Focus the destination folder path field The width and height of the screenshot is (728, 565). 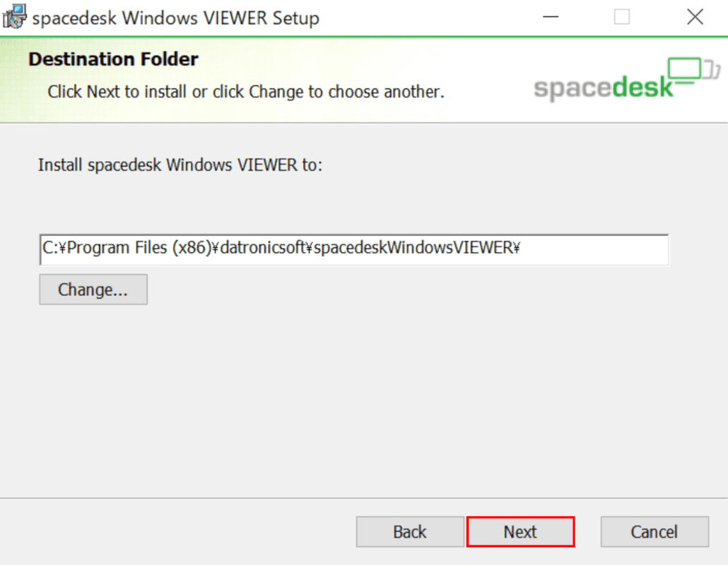coord(354,249)
